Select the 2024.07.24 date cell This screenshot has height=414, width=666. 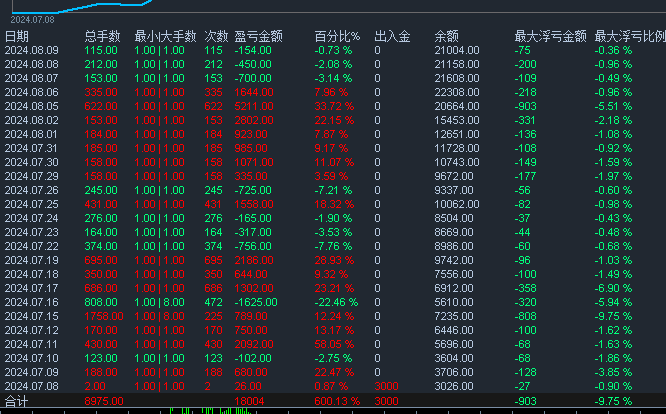[x=31, y=219]
